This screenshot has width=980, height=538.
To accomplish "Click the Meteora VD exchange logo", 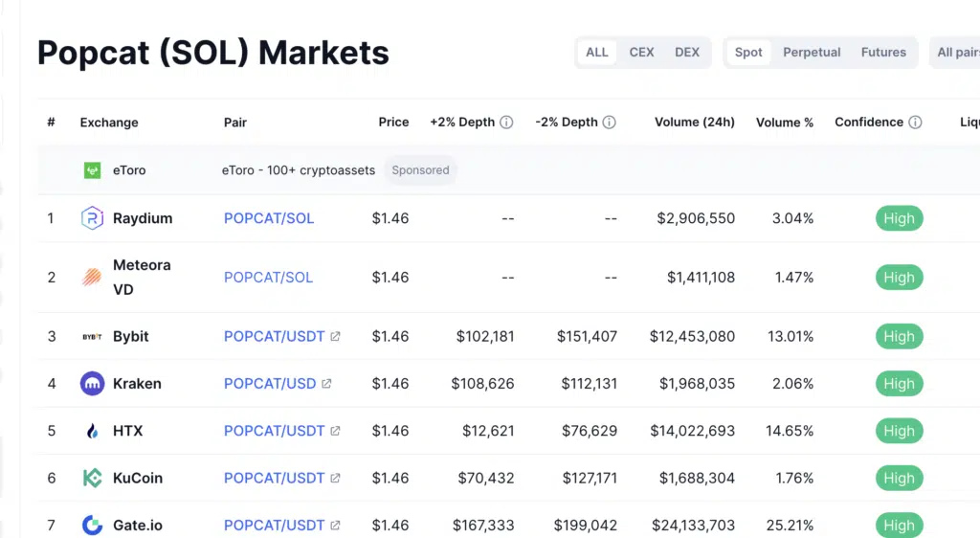I will tap(92, 277).
